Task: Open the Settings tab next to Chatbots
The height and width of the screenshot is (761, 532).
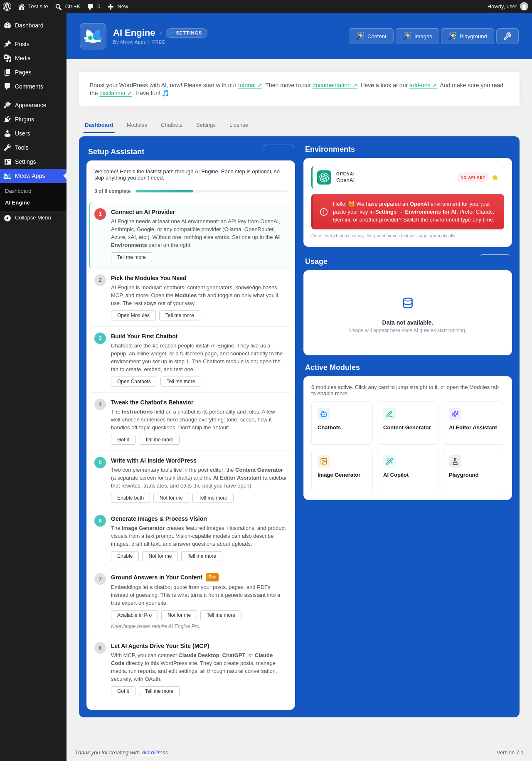Action: [x=206, y=125]
